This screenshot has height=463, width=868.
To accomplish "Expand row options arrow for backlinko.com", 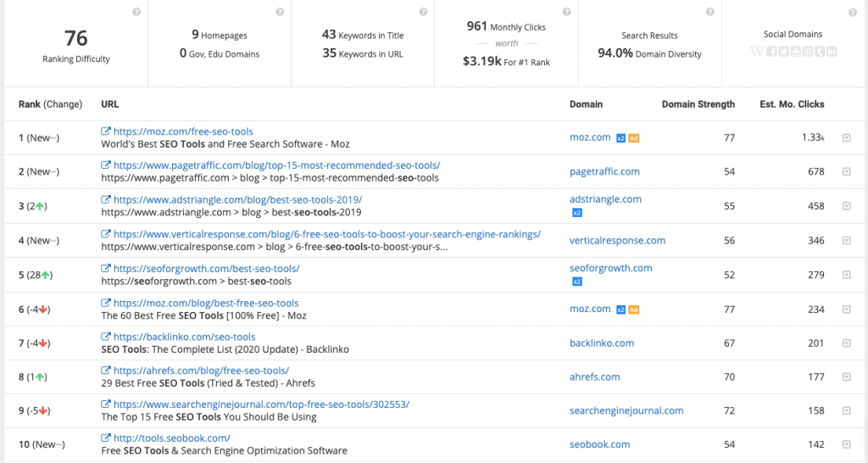I will click(x=847, y=343).
